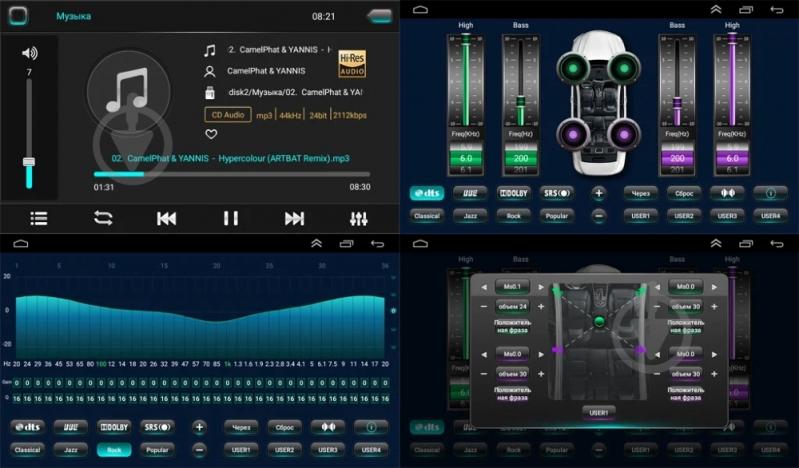The image size is (799, 468).
Task: Toggle Dolby on the car speaker screen
Action: (513, 193)
